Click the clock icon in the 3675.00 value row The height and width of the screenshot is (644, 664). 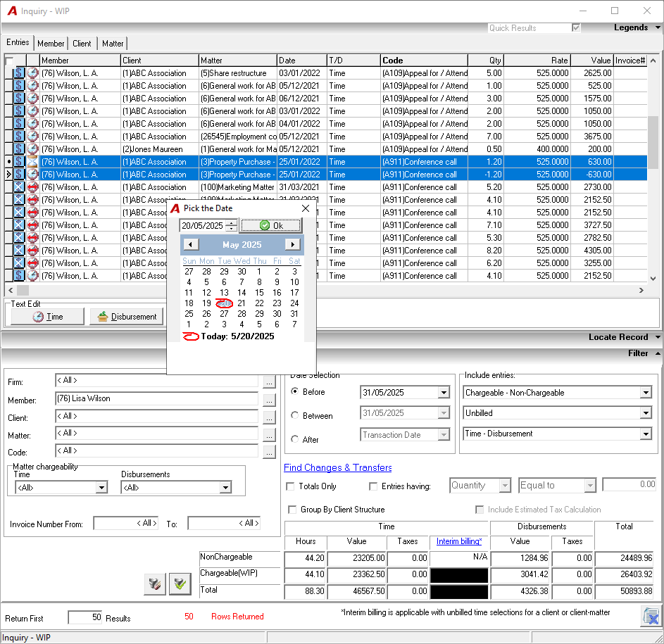click(x=32, y=137)
